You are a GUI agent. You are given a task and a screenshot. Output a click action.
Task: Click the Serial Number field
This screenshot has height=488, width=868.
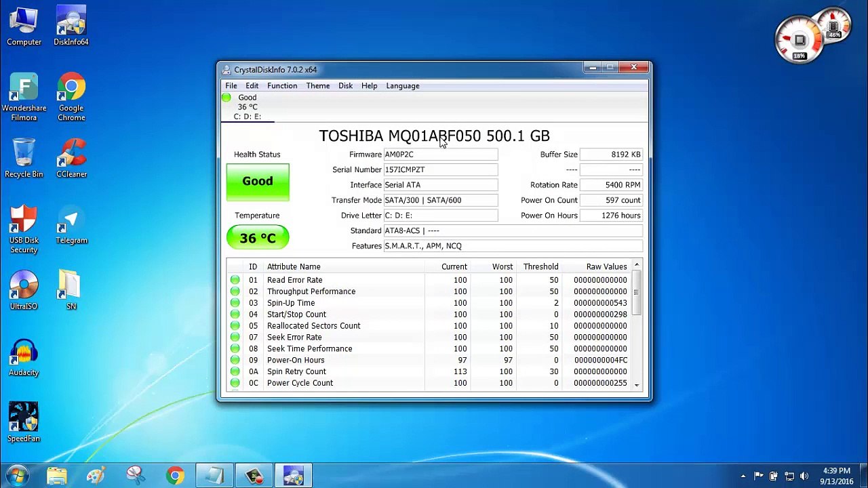pyautogui.click(x=441, y=169)
